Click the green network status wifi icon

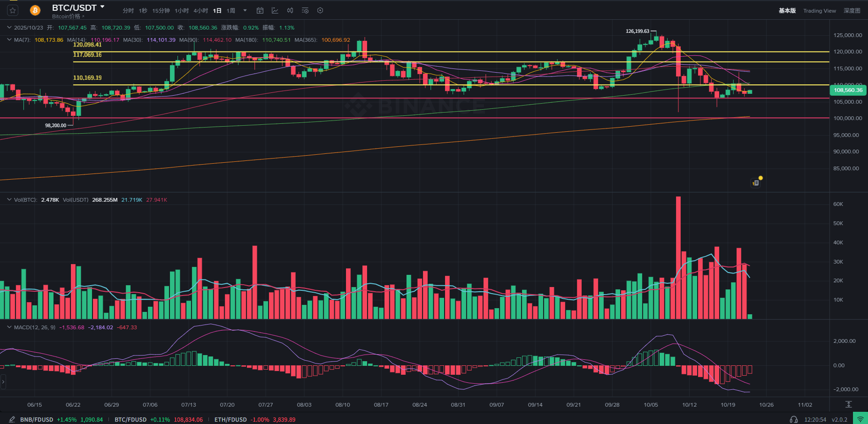860,419
